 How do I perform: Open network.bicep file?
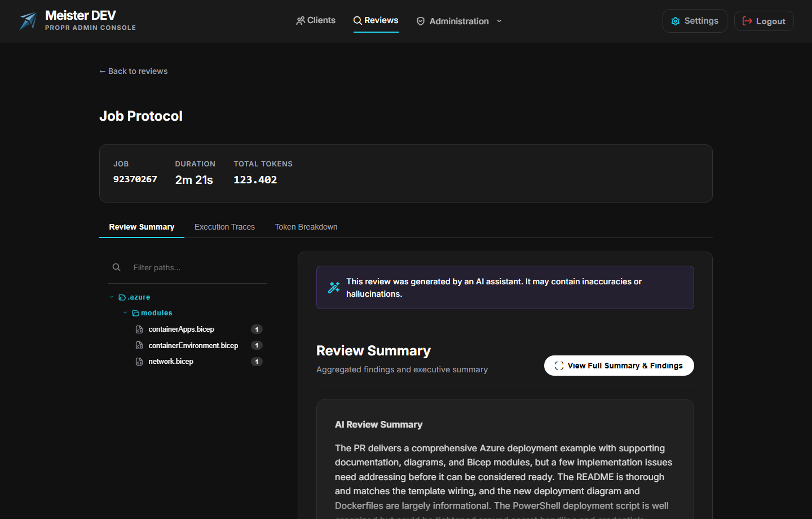171,361
